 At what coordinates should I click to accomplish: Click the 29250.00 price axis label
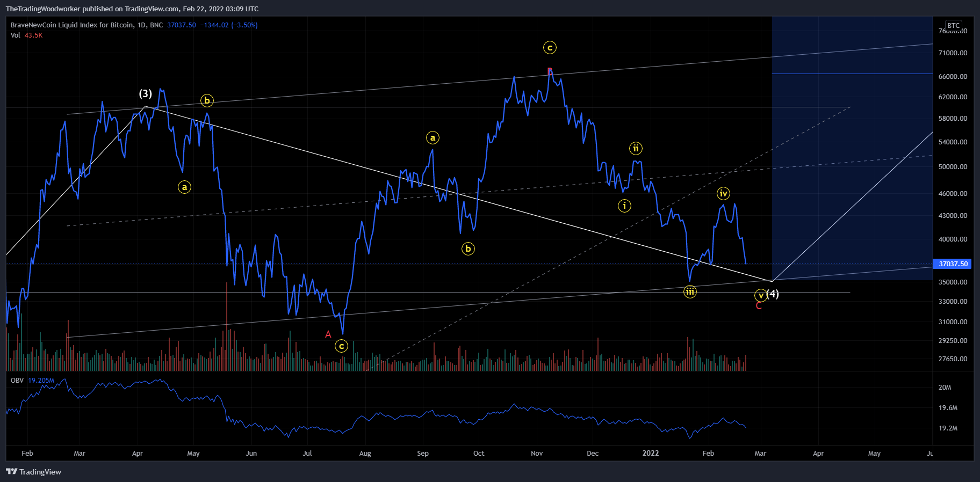953,341
